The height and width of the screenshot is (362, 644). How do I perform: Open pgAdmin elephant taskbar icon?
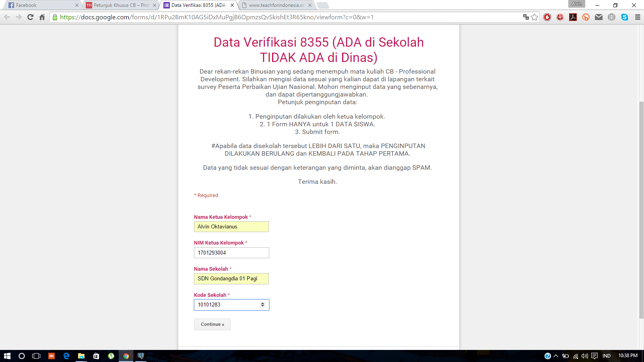point(141,356)
